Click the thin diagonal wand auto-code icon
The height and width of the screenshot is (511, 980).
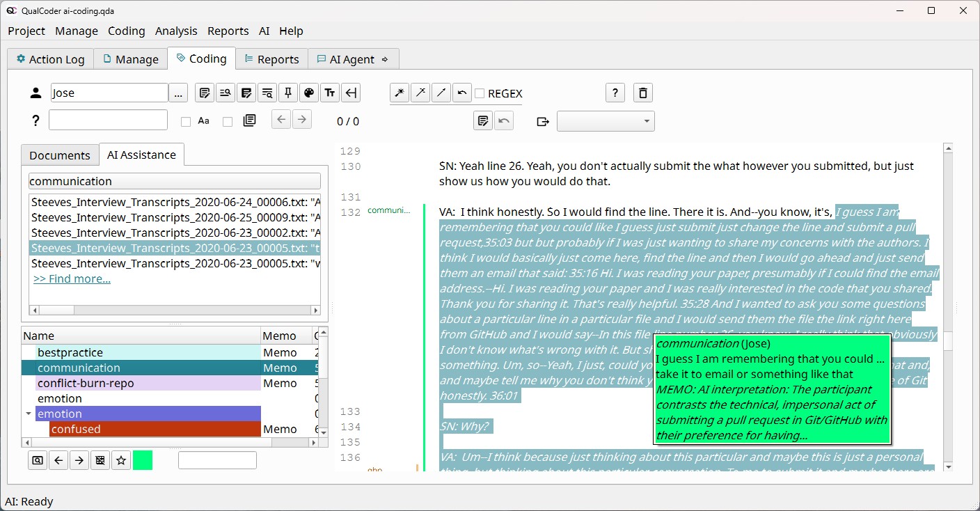click(441, 93)
